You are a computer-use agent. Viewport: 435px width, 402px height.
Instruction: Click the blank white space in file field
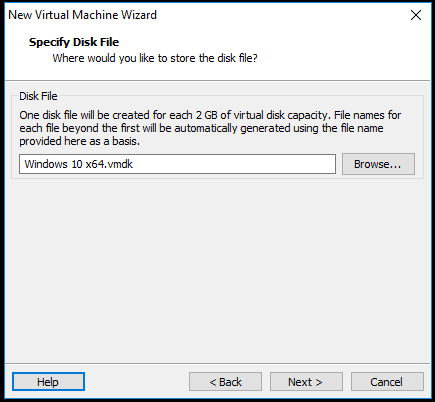[233, 164]
